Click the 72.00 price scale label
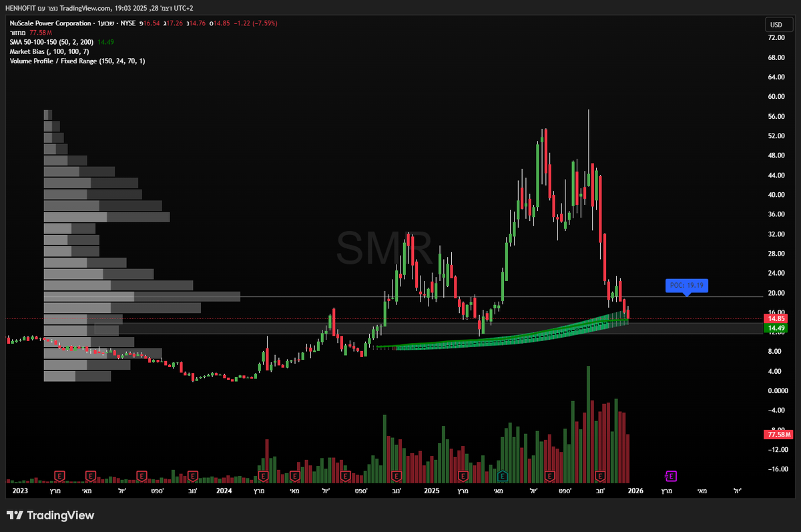This screenshot has height=532, width=801. (x=776, y=38)
